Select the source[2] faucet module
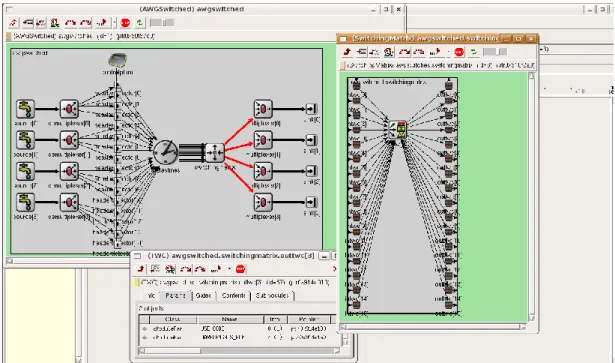Viewport: 615px width, 363px height. pos(25,171)
